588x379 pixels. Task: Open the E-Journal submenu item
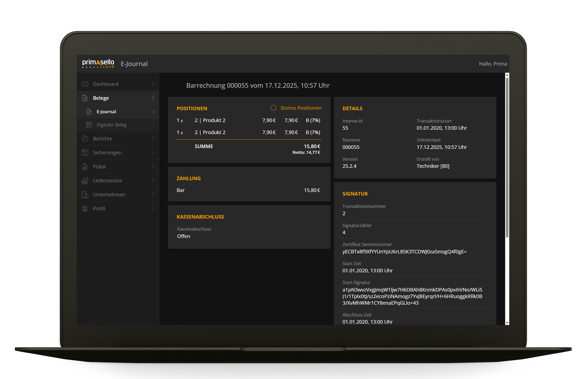click(x=106, y=112)
